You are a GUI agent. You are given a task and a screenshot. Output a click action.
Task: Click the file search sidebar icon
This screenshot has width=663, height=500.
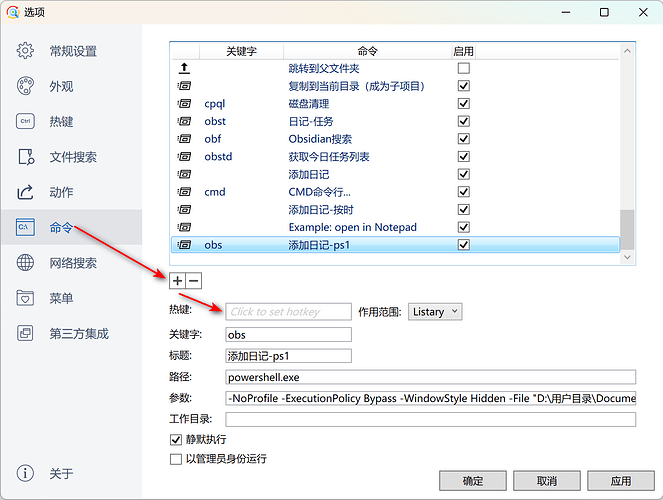[x=26, y=157]
